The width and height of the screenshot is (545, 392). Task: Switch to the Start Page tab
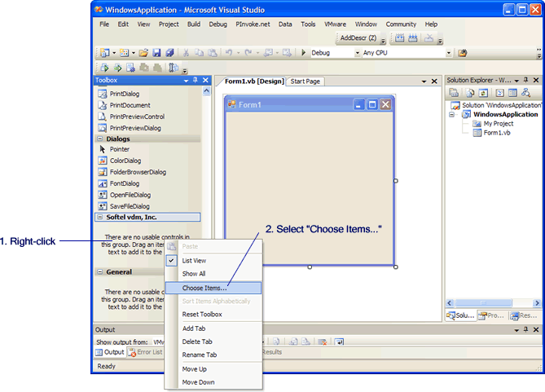coord(305,81)
